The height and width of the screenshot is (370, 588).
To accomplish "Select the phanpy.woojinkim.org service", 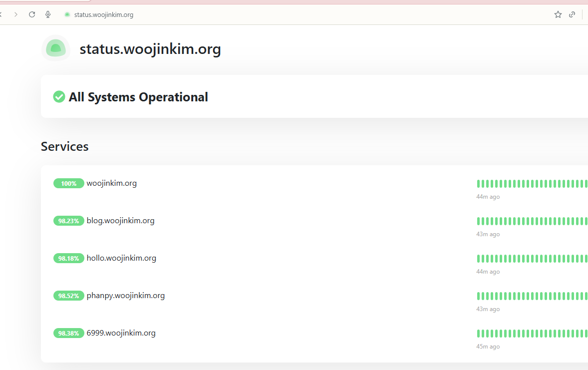I will [x=125, y=296].
